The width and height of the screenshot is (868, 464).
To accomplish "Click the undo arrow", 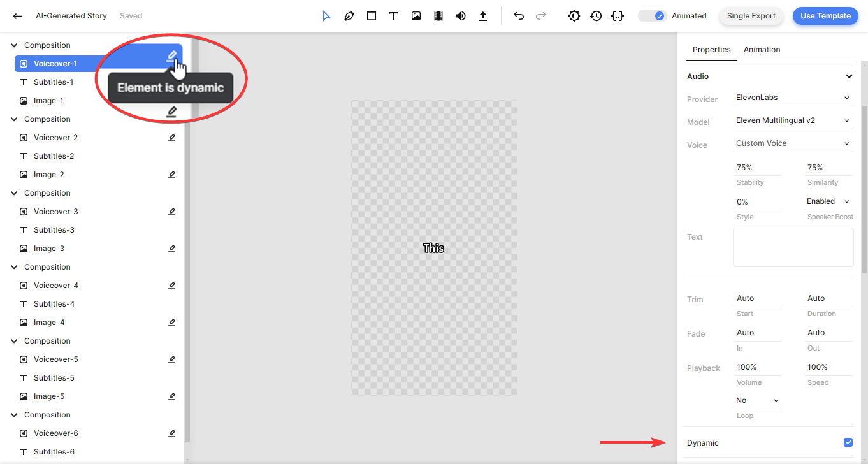I will click(x=519, y=16).
